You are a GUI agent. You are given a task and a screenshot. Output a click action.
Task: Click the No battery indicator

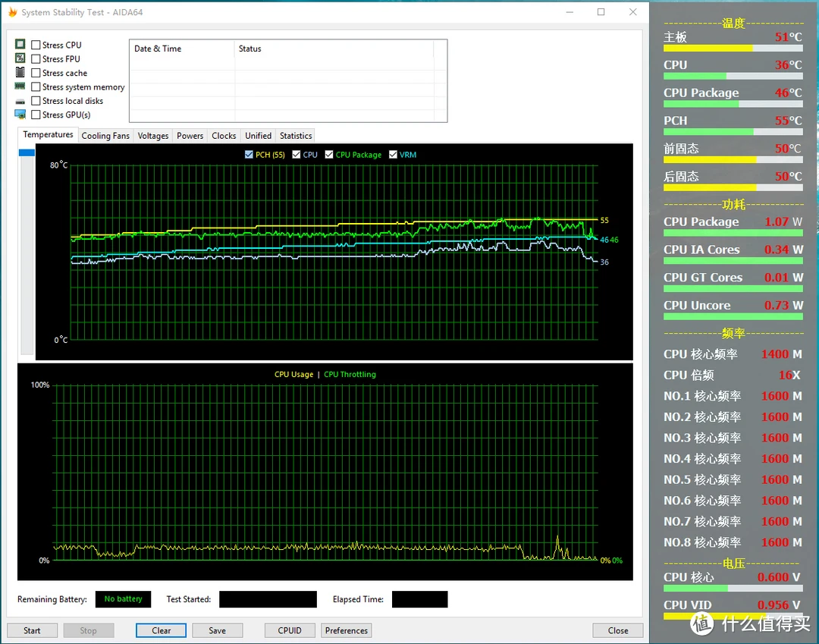coord(124,599)
